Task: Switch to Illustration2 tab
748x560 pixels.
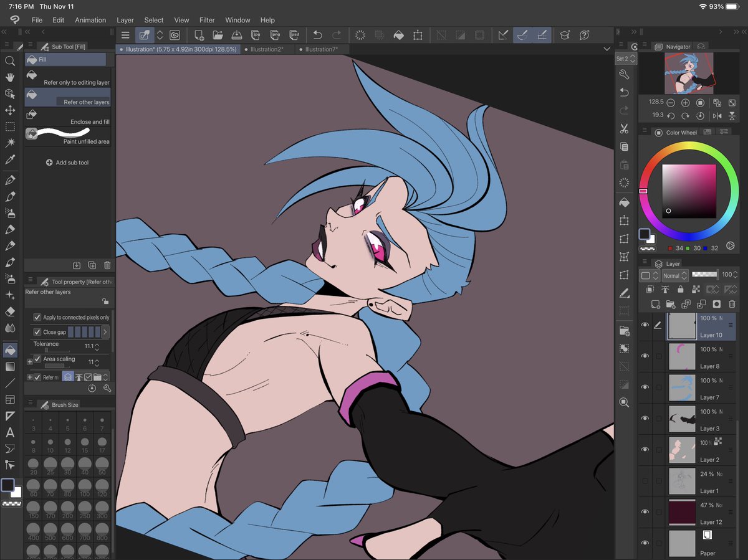Action: pyautogui.click(x=267, y=49)
